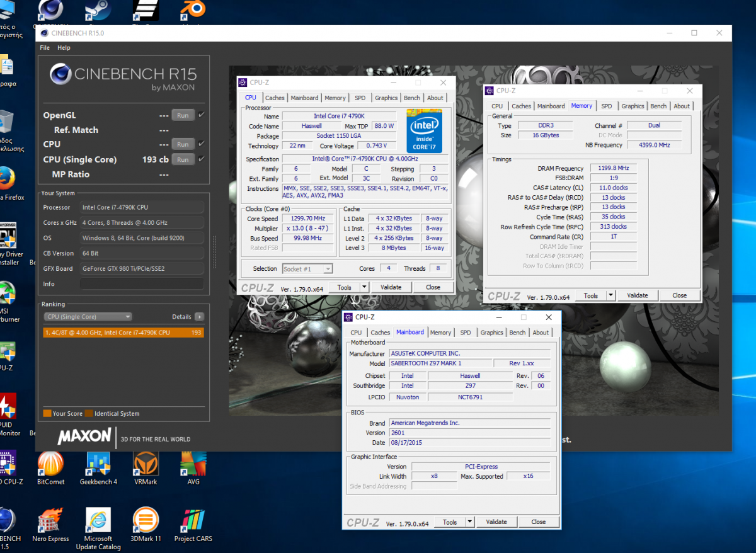Image resolution: width=756 pixels, height=553 pixels.
Task: Open SPD tab in CPU-Z Mainboard window
Action: 466,333
